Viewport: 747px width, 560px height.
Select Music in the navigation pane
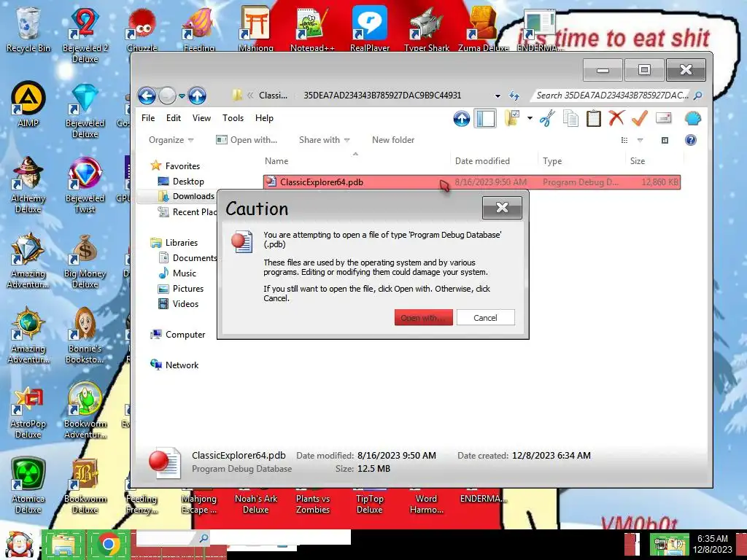pos(177,273)
